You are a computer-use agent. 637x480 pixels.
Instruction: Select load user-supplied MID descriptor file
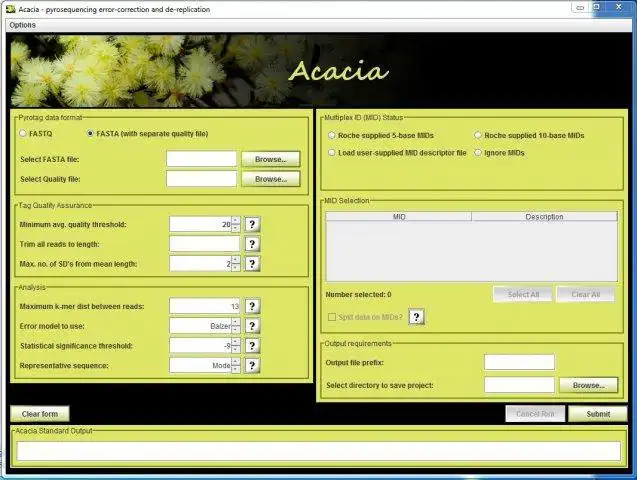click(x=332, y=153)
